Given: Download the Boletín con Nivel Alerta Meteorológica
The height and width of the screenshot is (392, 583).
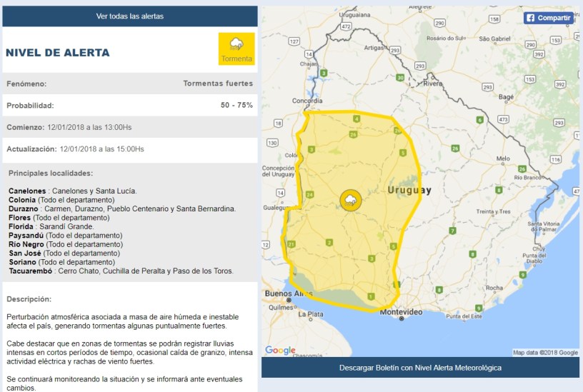Looking at the screenshot, I should [420, 368].
